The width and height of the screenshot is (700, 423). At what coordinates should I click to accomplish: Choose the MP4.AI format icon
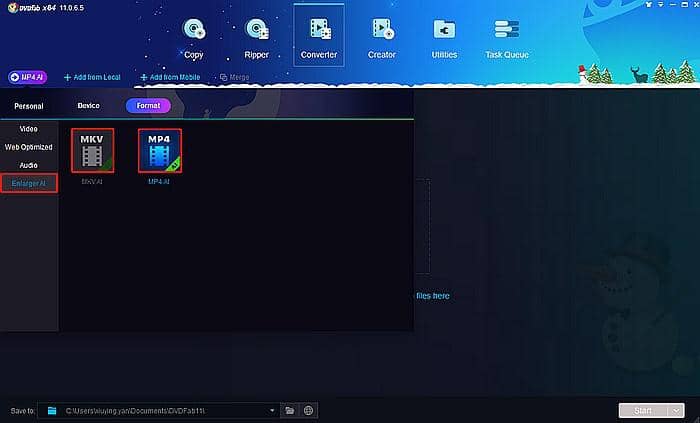[159, 150]
